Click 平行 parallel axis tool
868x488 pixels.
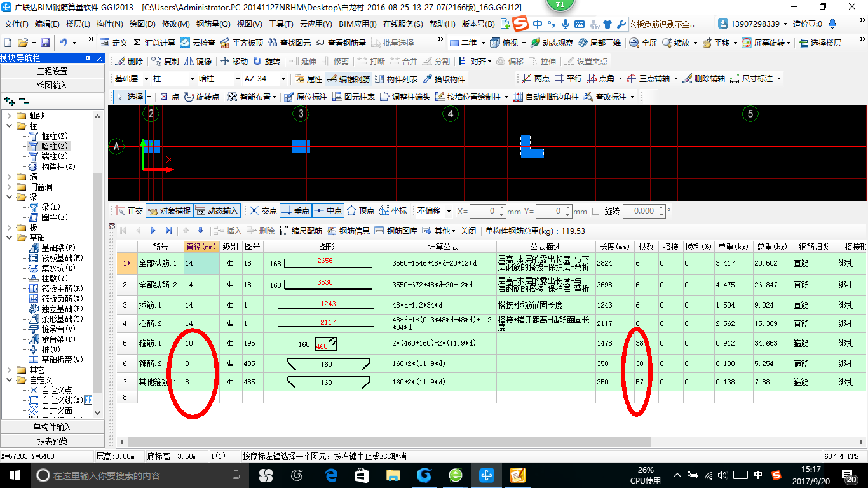pyautogui.click(x=568, y=79)
